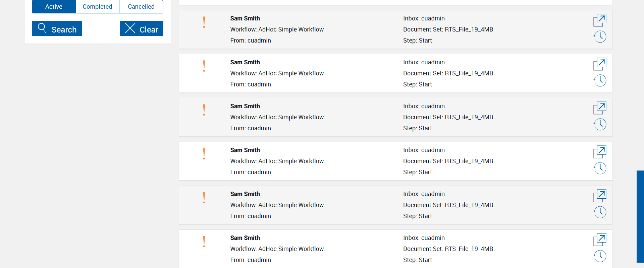Select the second Sam Smith workflow row
Screen dimensions: 644x268
(335, 73)
